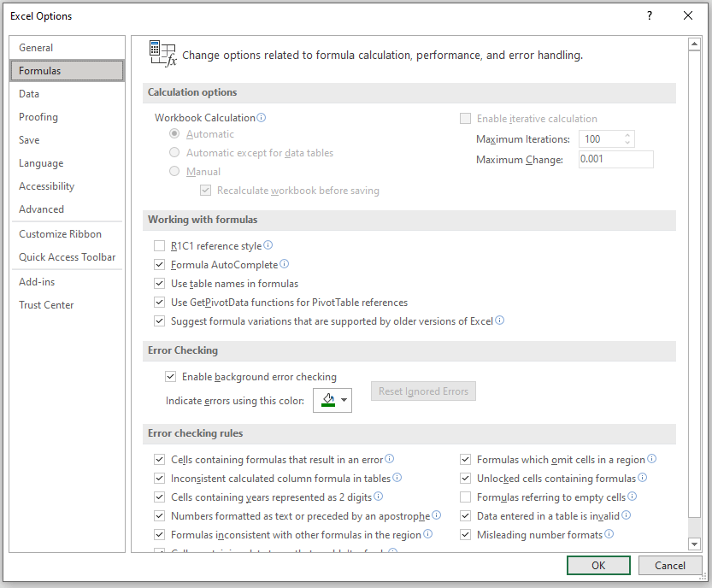
Task: Click info icon beside Formula AutoComplete
Action: [x=285, y=264]
